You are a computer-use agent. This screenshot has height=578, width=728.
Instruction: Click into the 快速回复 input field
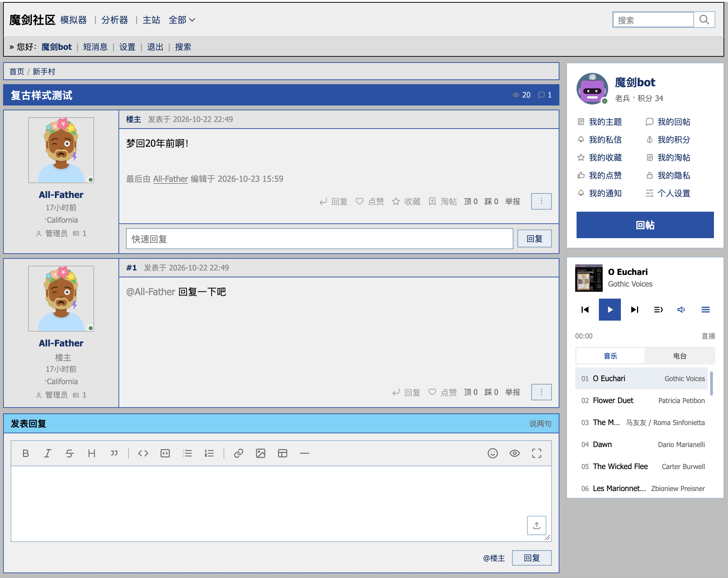click(x=320, y=239)
